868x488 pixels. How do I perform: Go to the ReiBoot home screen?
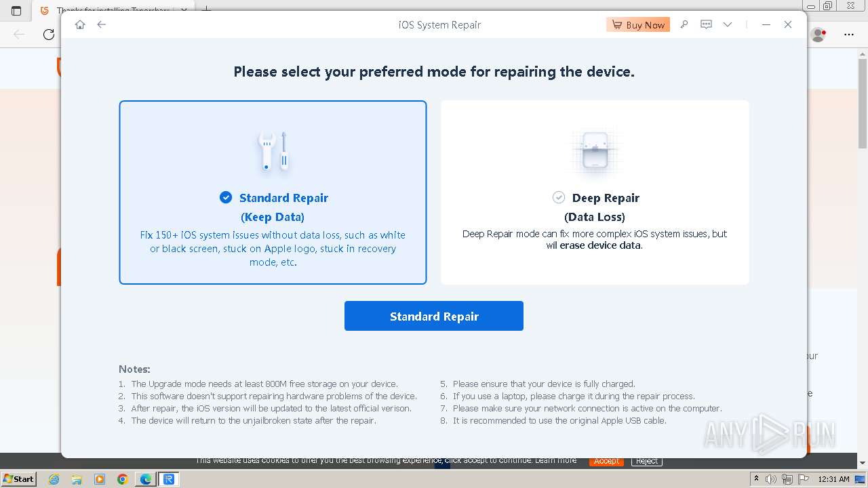click(80, 24)
